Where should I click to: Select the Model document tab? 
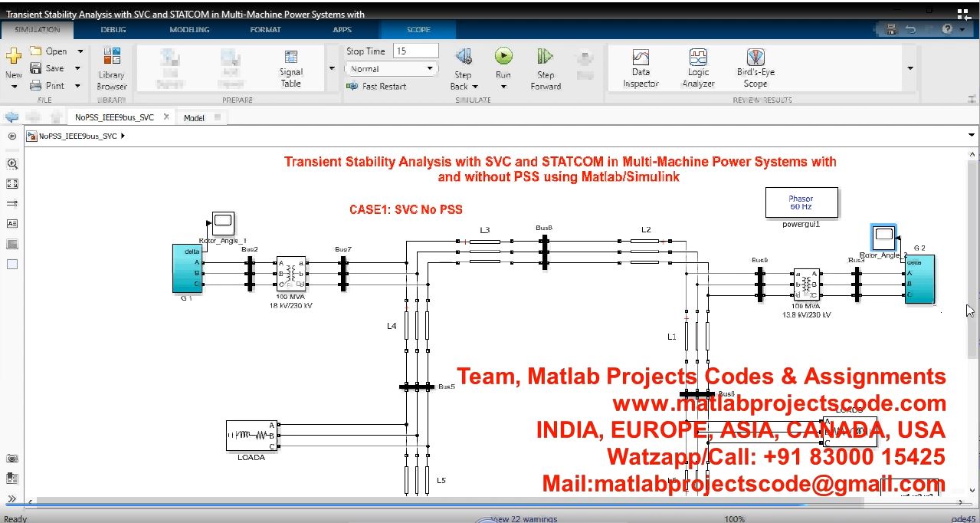194,118
